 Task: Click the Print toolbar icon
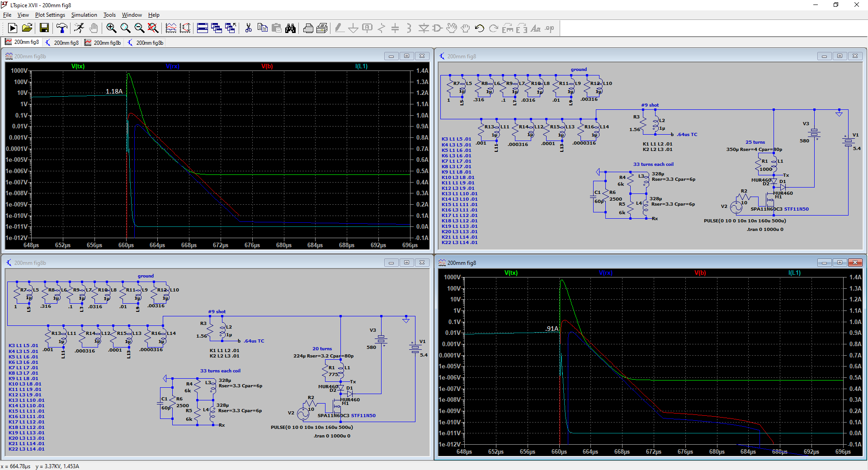308,28
